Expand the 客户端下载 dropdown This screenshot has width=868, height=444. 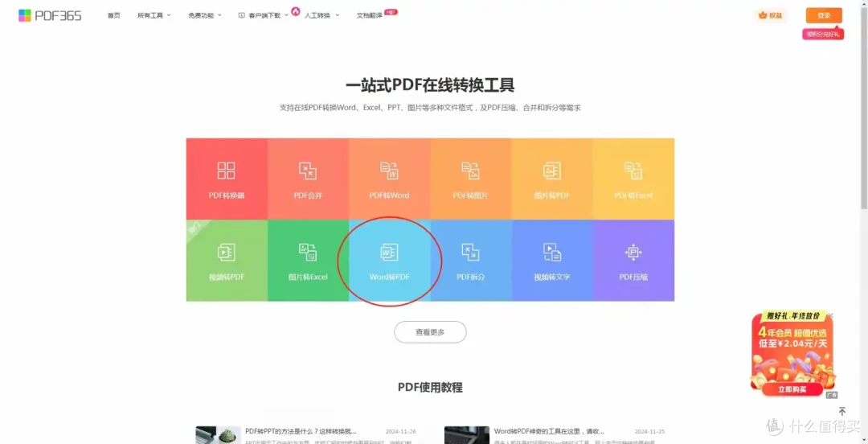click(x=264, y=15)
